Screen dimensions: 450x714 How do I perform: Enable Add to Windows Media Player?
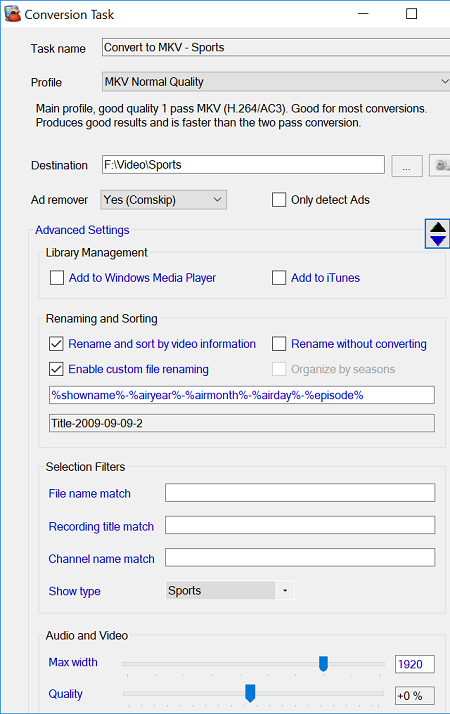pos(56,278)
